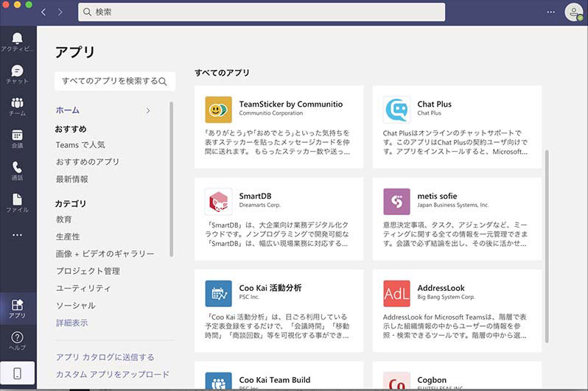Viewport: 588px width, 391px height.
Task: Click the Chat Plus app icon
Action: (x=396, y=110)
